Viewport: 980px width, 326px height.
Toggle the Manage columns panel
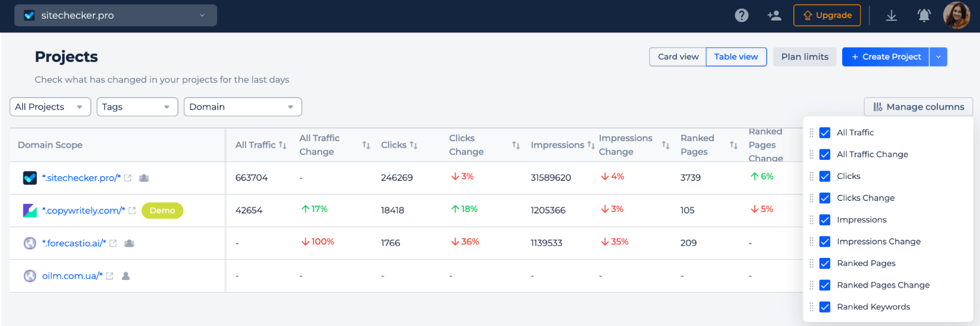pyautogui.click(x=918, y=107)
